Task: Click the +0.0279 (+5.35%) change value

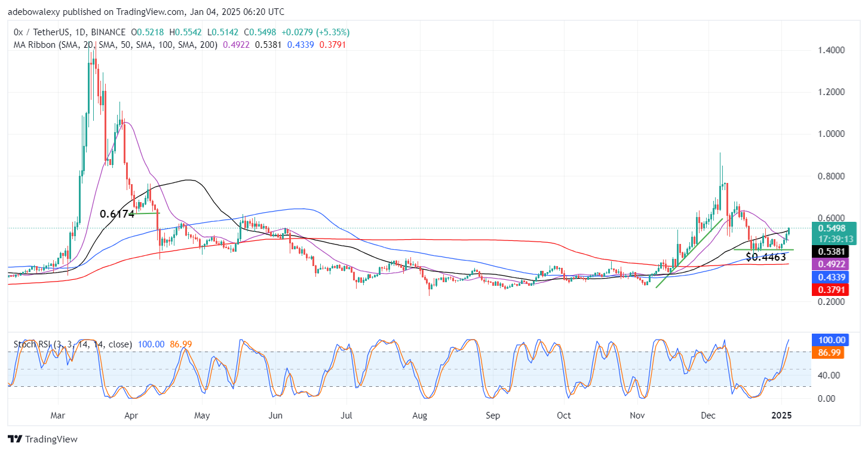Action: tap(315, 32)
